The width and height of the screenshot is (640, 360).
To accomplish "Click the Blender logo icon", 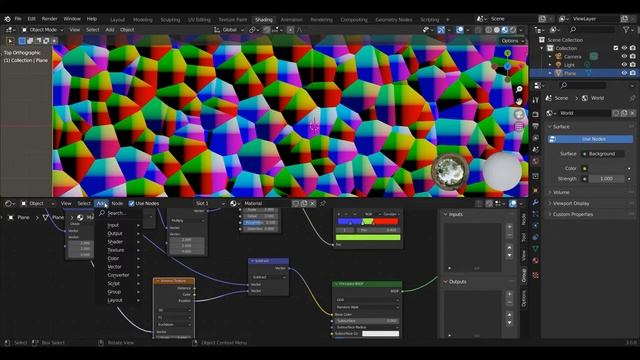I will pos(7,19).
